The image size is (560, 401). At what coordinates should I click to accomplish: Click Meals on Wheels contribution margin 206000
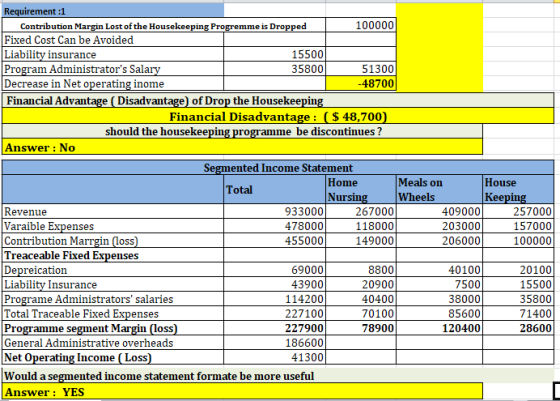pyautogui.click(x=439, y=241)
